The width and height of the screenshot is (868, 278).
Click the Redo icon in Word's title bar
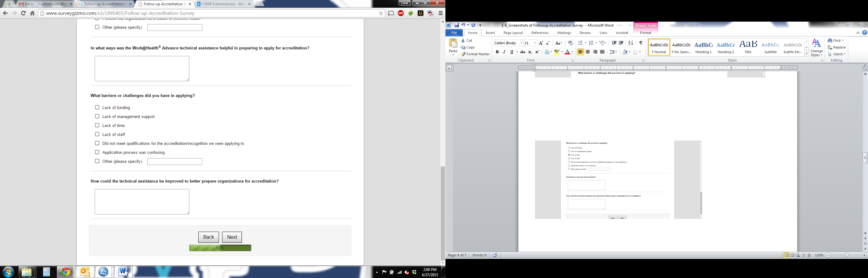tap(473, 25)
